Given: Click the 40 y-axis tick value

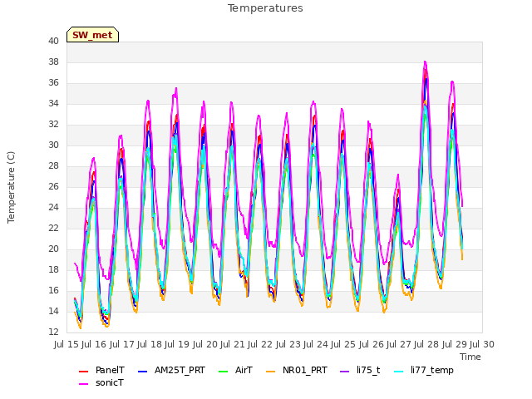Looking at the screenshot, I should pyautogui.click(x=53, y=41).
